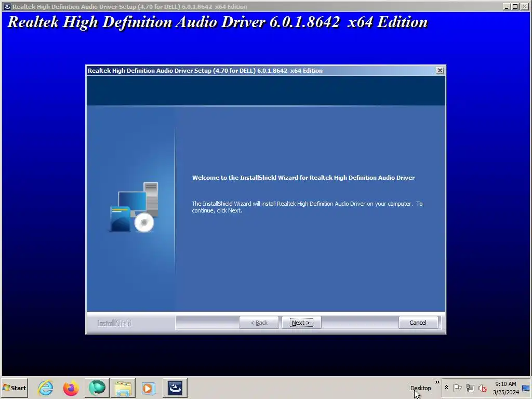Close the outer Realtek setup window
The width and height of the screenshot is (532, 399).
point(524,6)
